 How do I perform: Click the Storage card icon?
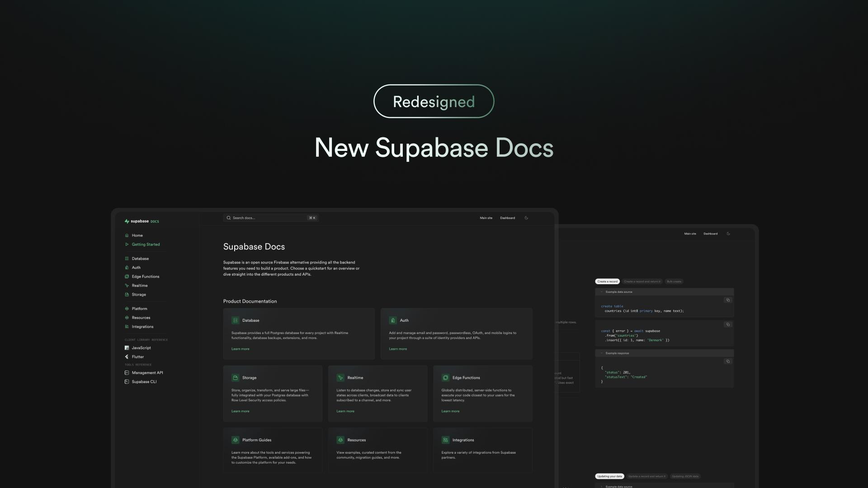(x=235, y=378)
